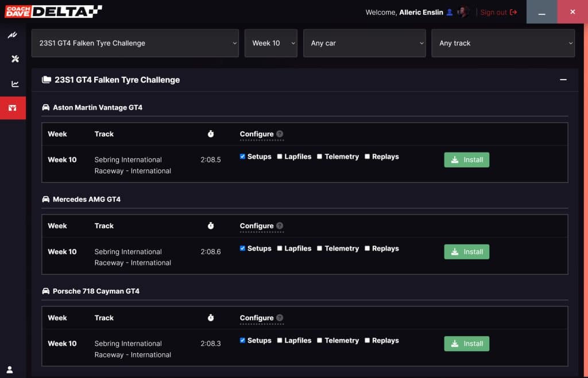The image size is (588, 378).
Task: Click car icon beside Aston Martin Vantage GT4
Action: point(46,107)
